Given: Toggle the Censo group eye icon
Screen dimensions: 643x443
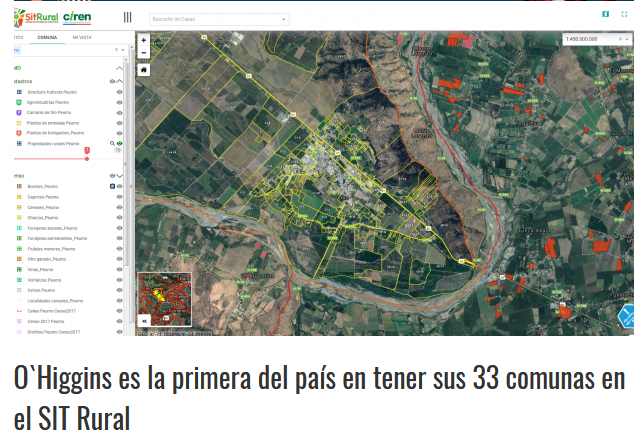Looking at the screenshot, I should click(x=112, y=176).
